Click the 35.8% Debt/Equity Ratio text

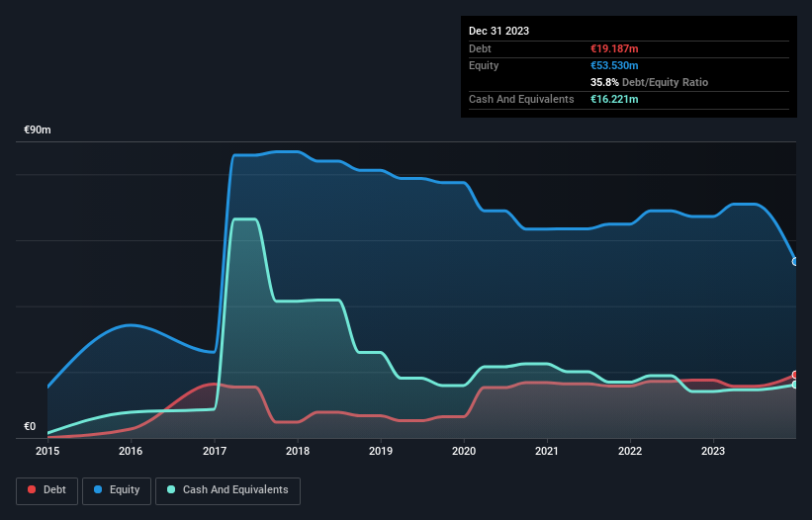point(650,82)
